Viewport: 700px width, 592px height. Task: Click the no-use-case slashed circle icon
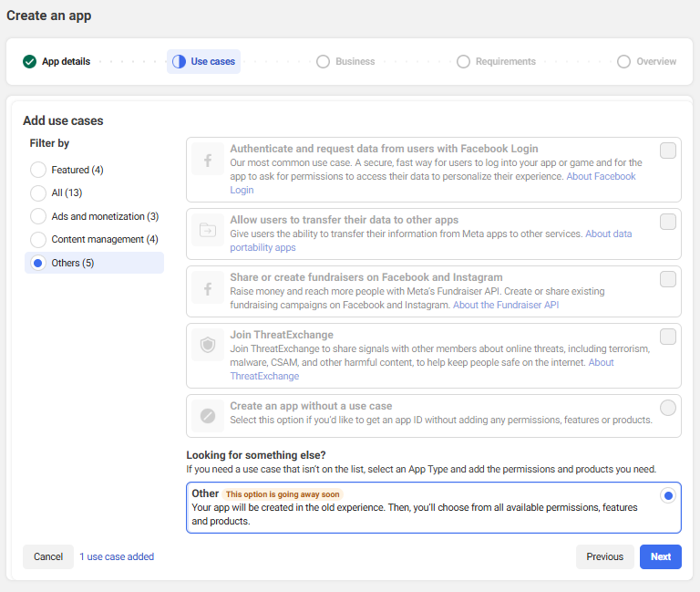(208, 416)
